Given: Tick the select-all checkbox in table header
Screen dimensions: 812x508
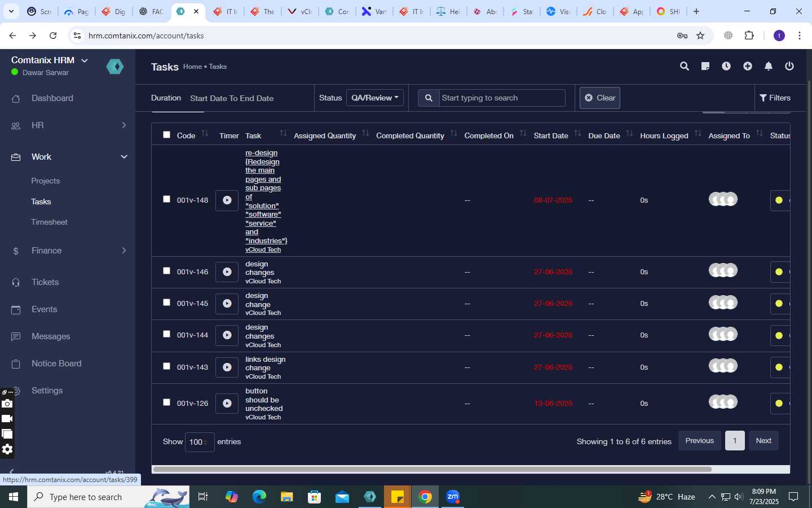Looking at the screenshot, I should 166,135.
